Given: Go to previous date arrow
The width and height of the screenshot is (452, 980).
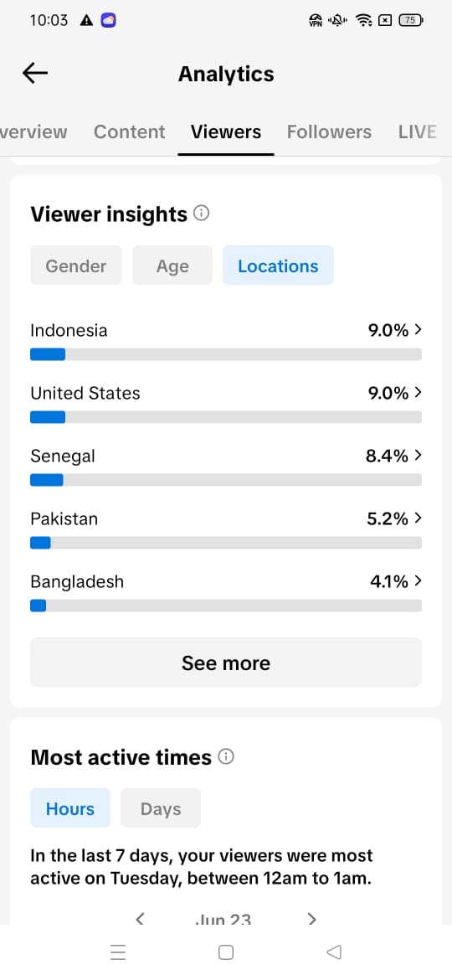Looking at the screenshot, I should [140, 919].
